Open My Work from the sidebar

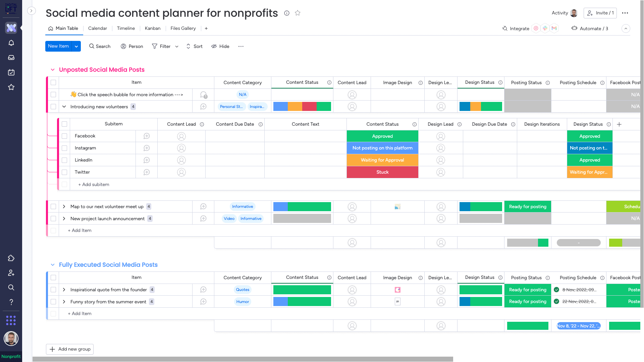click(11, 72)
